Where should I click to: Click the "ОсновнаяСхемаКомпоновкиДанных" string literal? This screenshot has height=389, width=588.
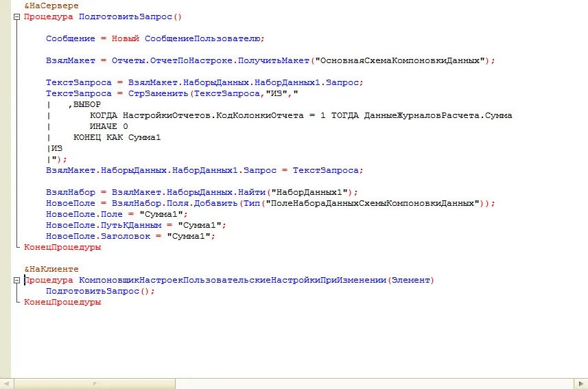[400, 60]
